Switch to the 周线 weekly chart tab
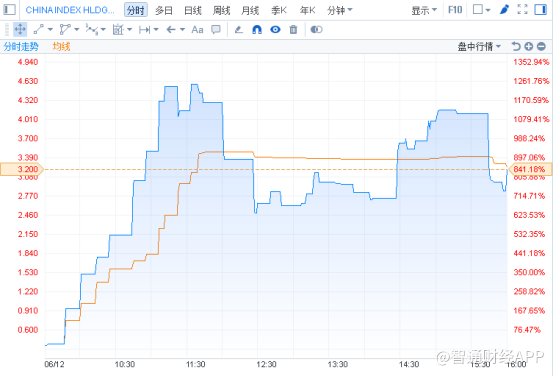The width and height of the screenshot is (554, 376). tap(221, 10)
